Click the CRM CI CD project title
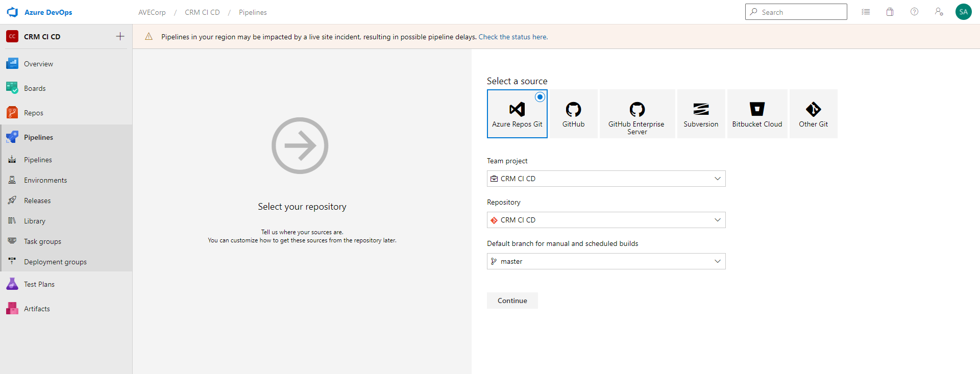This screenshot has height=374, width=980. point(42,37)
